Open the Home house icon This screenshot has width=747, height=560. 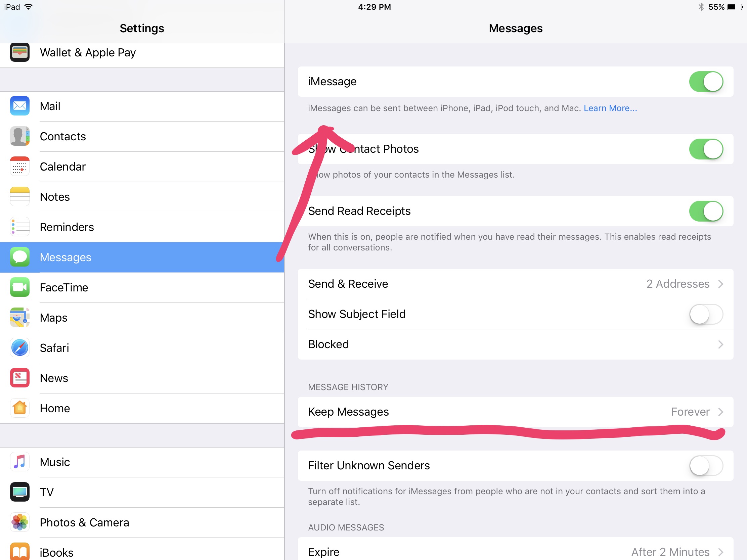click(x=19, y=408)
